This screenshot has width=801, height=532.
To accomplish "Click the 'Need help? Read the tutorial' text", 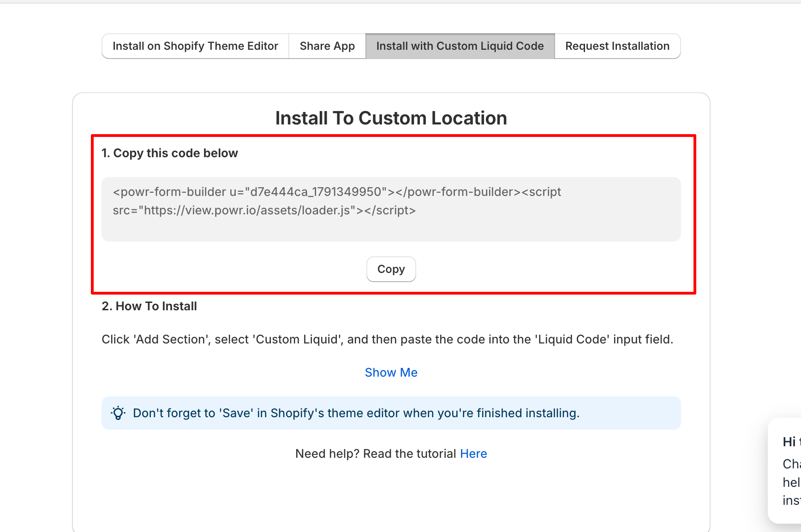I will pyautogui.click(x=376, y=454).
